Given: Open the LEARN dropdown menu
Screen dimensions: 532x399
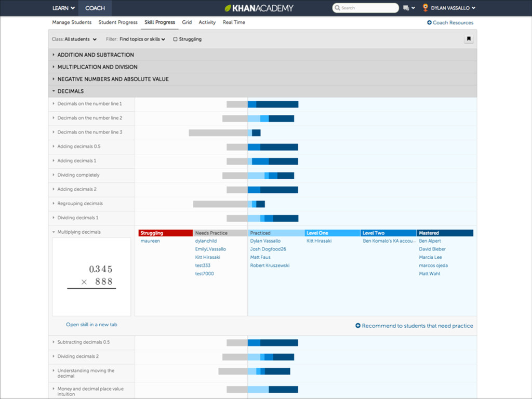Looking at the screenshot, I should [63, 8].
